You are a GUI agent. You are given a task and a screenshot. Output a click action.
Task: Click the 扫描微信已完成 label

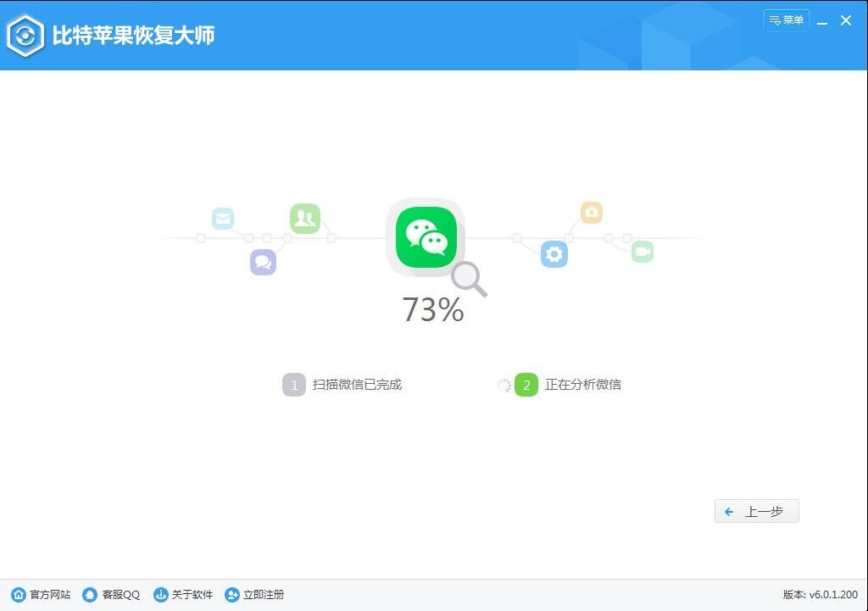pyautogui.click(x=357, y=385)
